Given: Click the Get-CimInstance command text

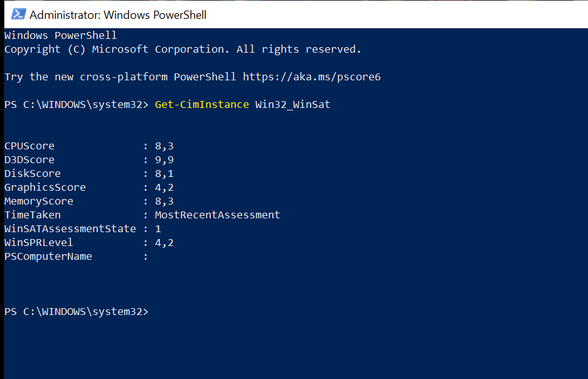Looking at the screenshot, I should [201, 104].
